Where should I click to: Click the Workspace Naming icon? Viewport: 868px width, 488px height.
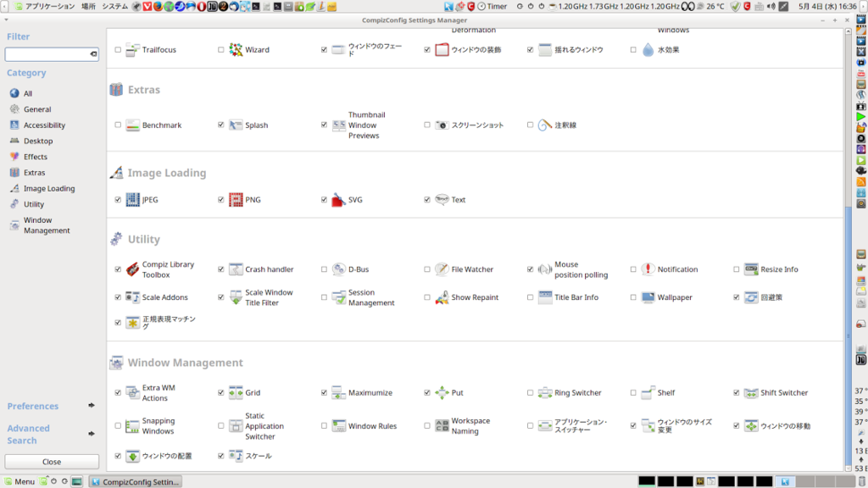click(442, 426)
